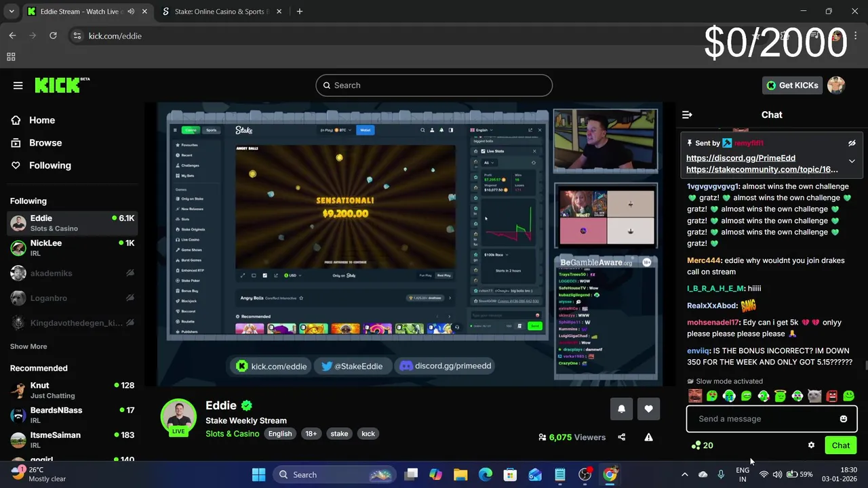Image resolution: width=868 pixels, height=488 pixels.
Task: Open your Kick profile avatar menu
Action: pos(836,85)
